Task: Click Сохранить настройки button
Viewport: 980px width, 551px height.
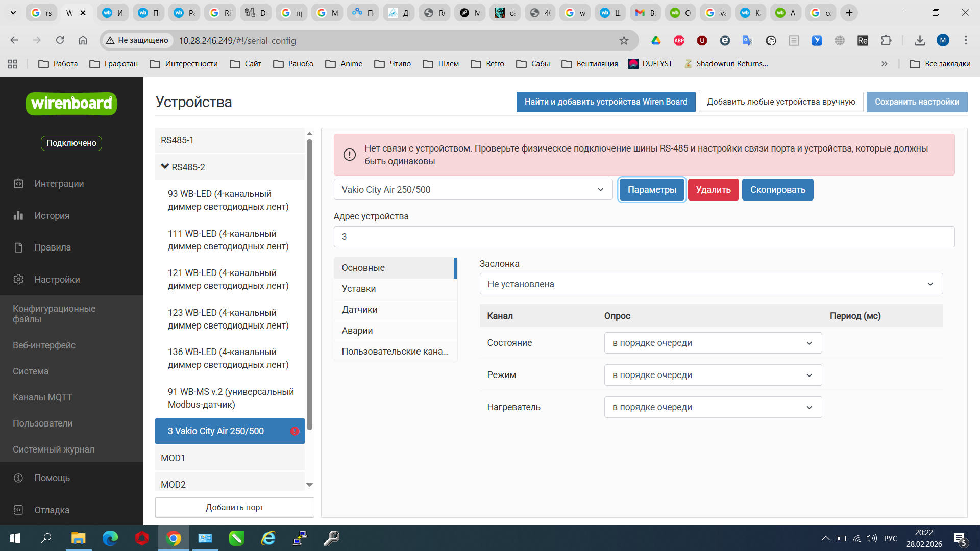Action: click(917, 102)
